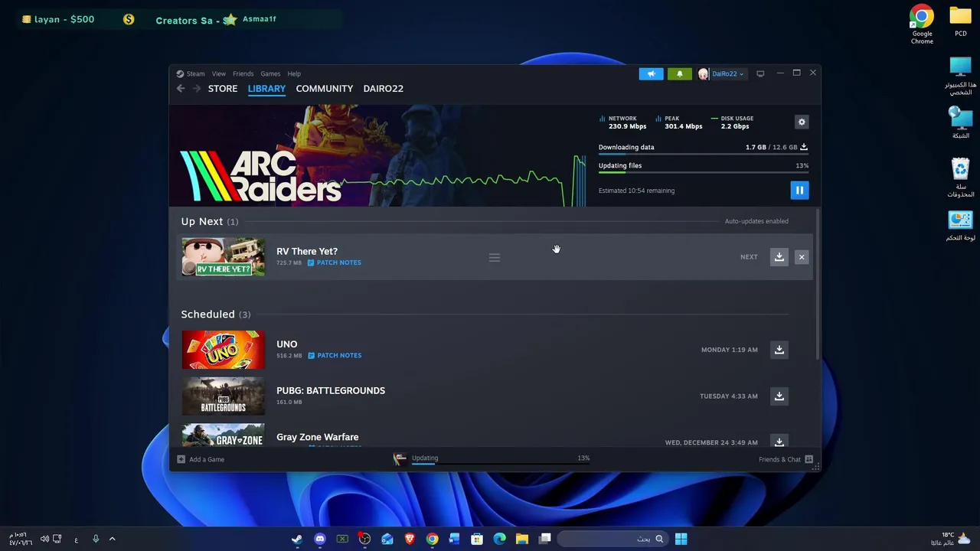Open Microsoft Edge from the taskbar
The image size is (980, 551).
tap(499, 539)
